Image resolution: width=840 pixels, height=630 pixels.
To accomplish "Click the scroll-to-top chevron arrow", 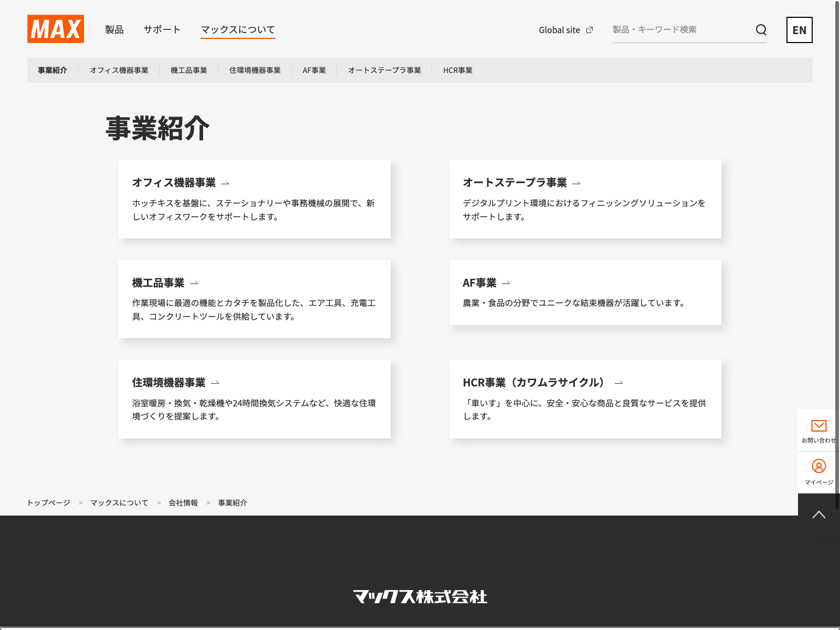I will point(818,514).
